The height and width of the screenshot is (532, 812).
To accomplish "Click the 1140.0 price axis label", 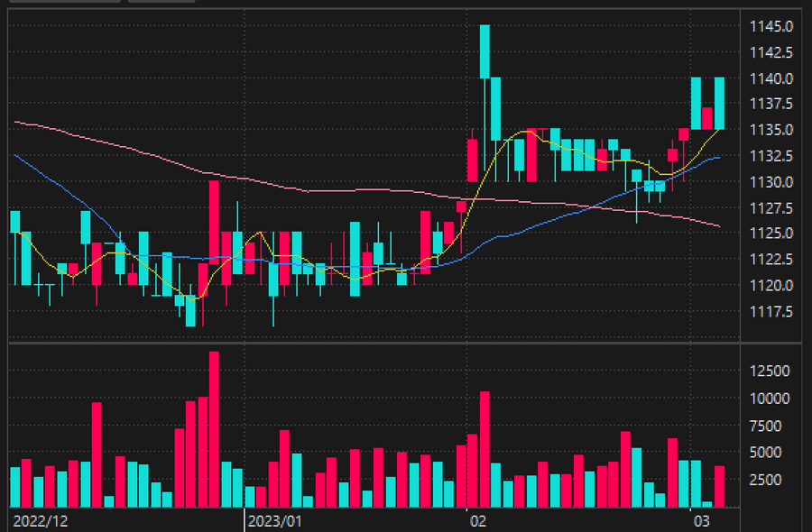I will [771, 78].
